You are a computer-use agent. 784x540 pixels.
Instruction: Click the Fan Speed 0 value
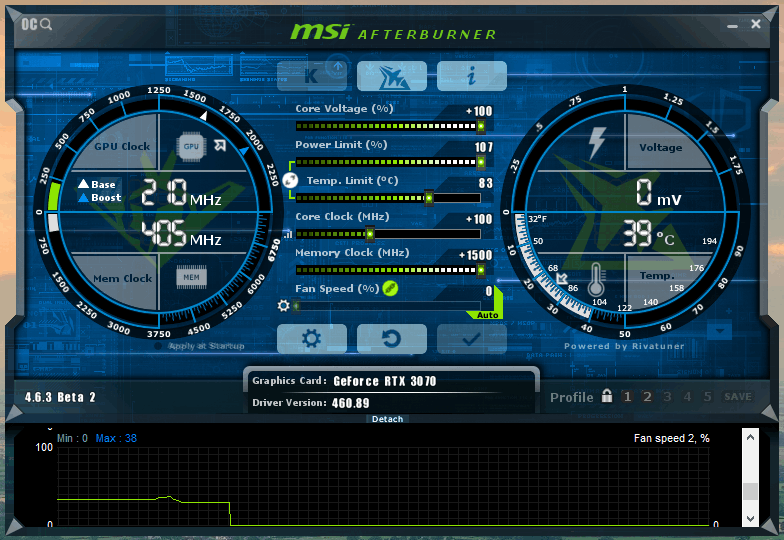488,291
